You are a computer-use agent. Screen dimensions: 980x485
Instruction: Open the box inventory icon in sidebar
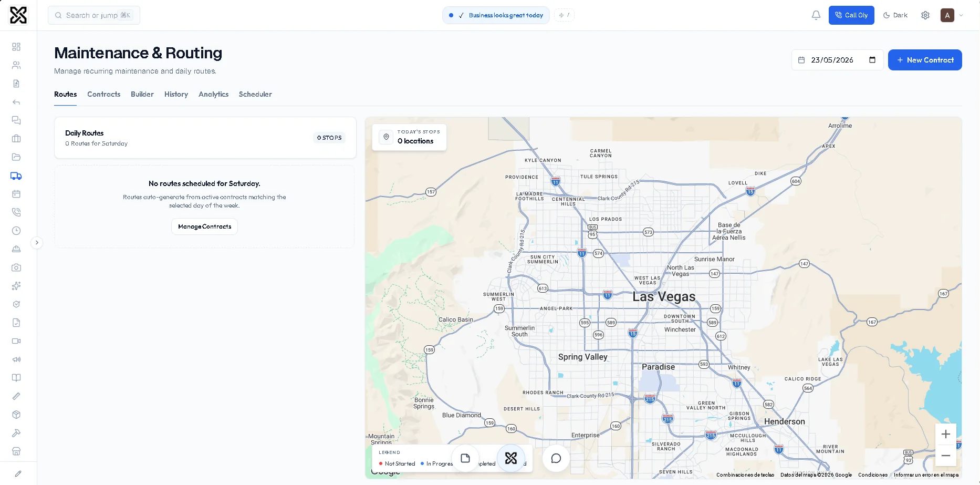point(16,415)
